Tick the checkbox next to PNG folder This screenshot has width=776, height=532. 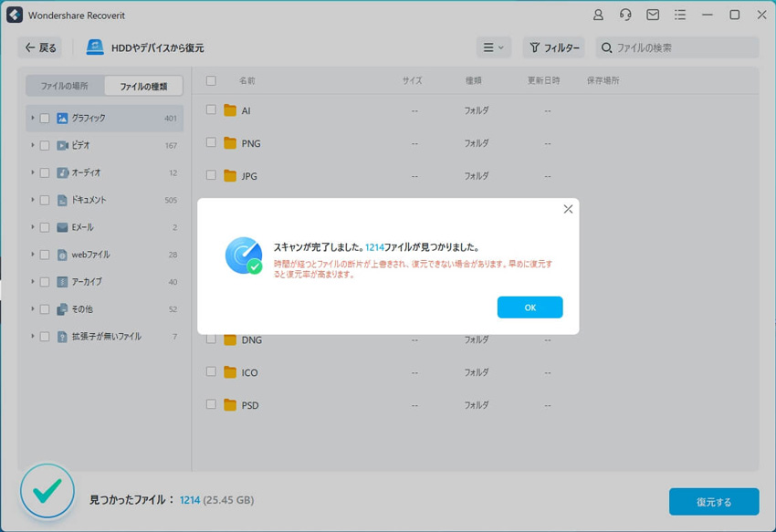pos(211,142)
